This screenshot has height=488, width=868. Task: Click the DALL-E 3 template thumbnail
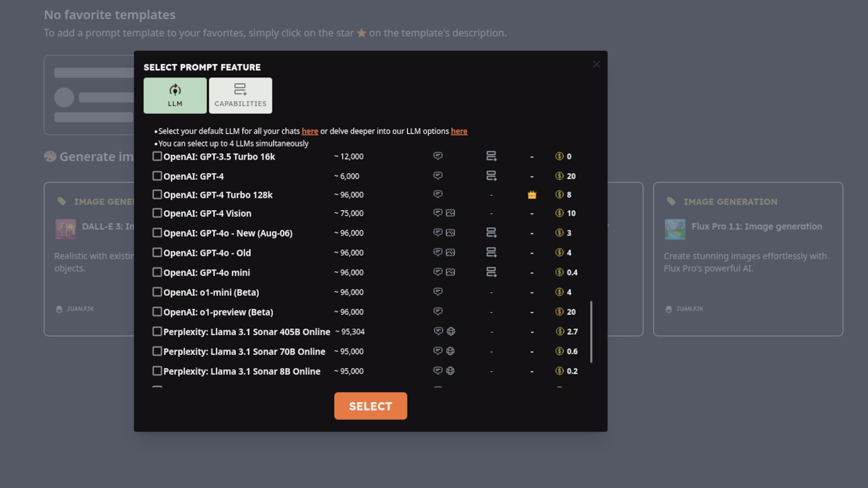pyautogui.click(x=66, y=229)
